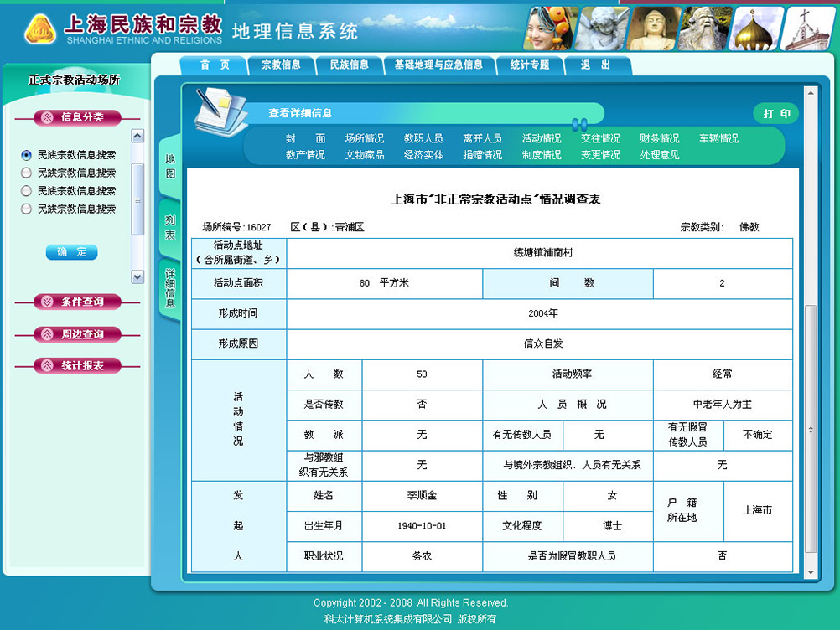This screenshot has height=630, width=840.
Task: Click the Shanghai Ethnic and Religions logo emblem
Action: pyautogui.click(x=39, y=28)
